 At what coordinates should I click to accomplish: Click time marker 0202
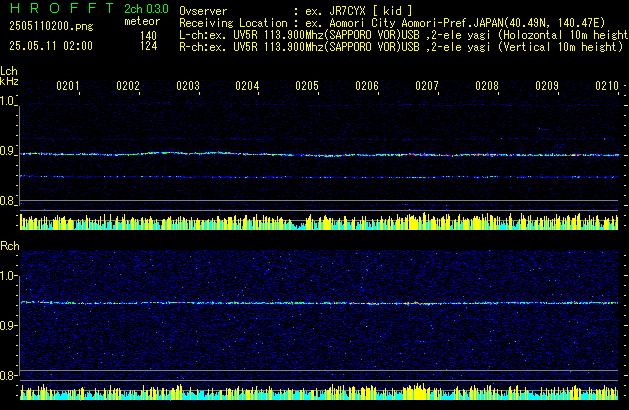tap(128, 86)
